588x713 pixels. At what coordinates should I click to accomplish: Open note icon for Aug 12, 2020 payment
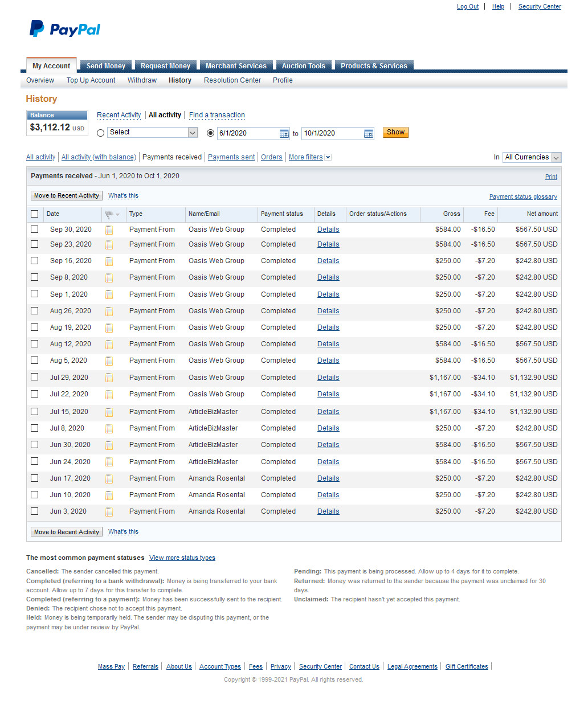pos(109,345)
